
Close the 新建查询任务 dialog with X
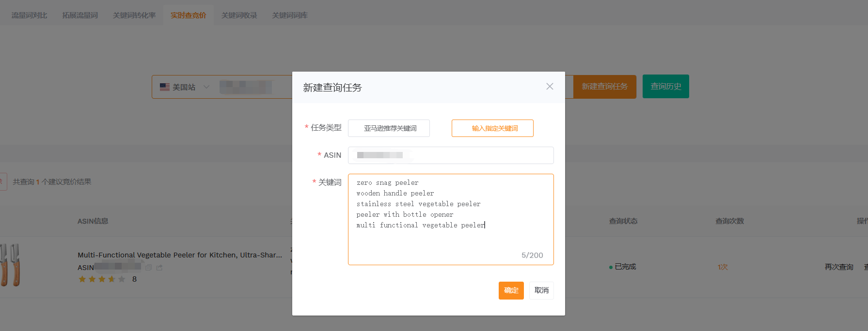550,87
